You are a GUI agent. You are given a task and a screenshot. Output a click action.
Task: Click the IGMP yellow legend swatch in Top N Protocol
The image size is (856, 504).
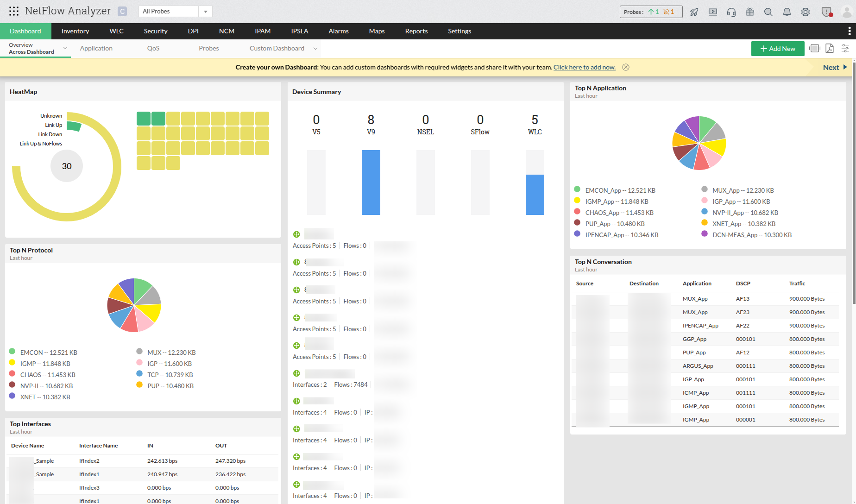[12, 362]
